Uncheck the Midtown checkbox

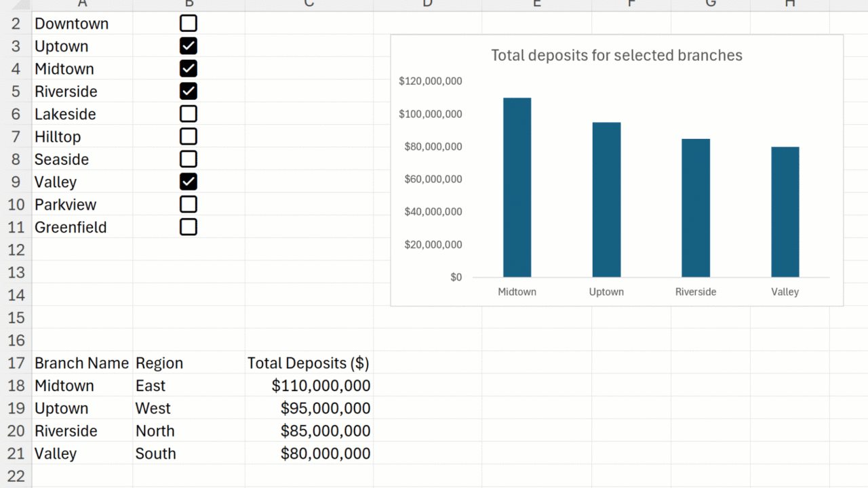[x=189, y=68]
